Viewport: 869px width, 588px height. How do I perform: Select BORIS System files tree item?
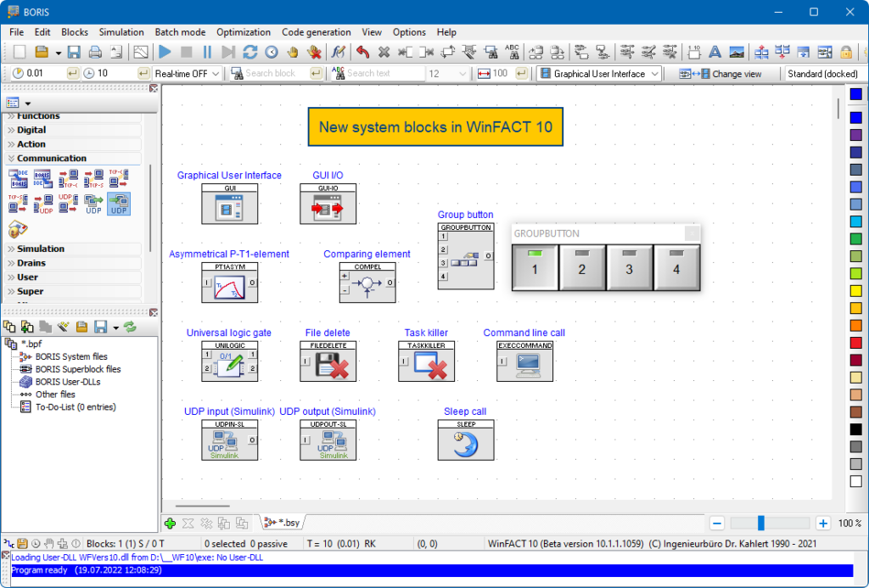71,356
